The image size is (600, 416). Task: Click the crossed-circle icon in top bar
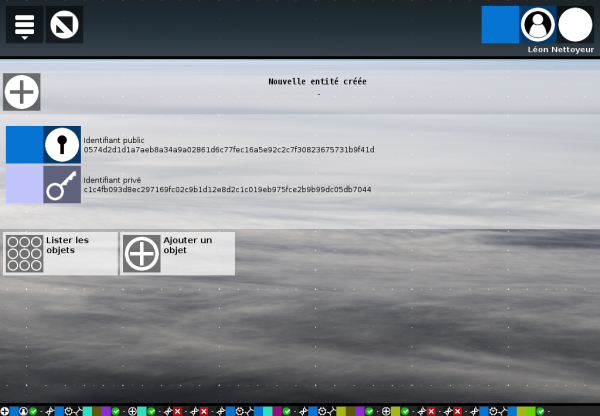click(x=64, y=25)
